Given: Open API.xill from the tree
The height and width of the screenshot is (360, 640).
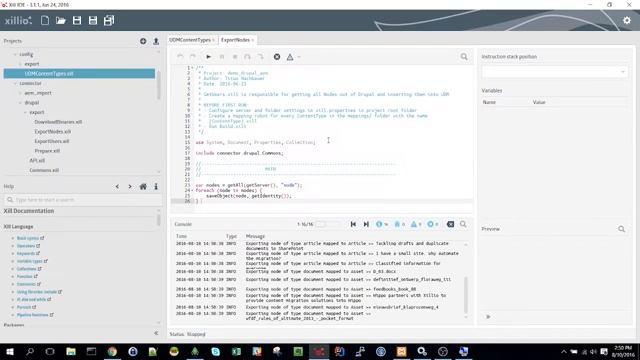Looking at the screenshot, I should [37, 161].
